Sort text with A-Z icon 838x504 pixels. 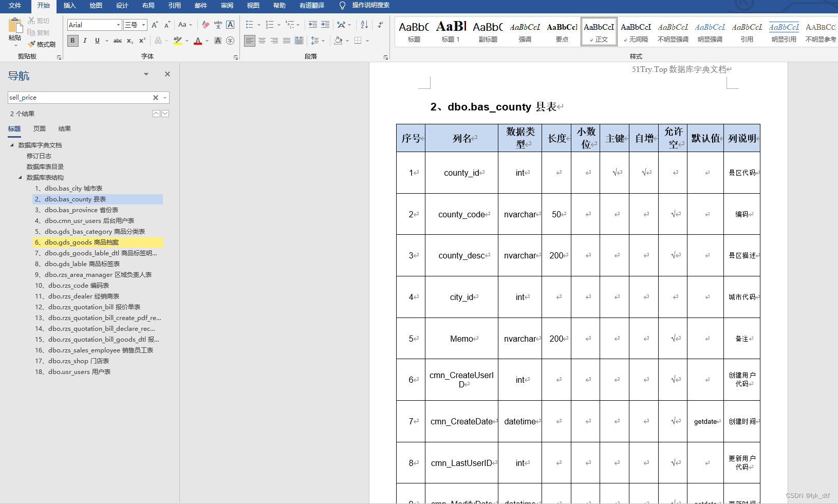(364, 25)
